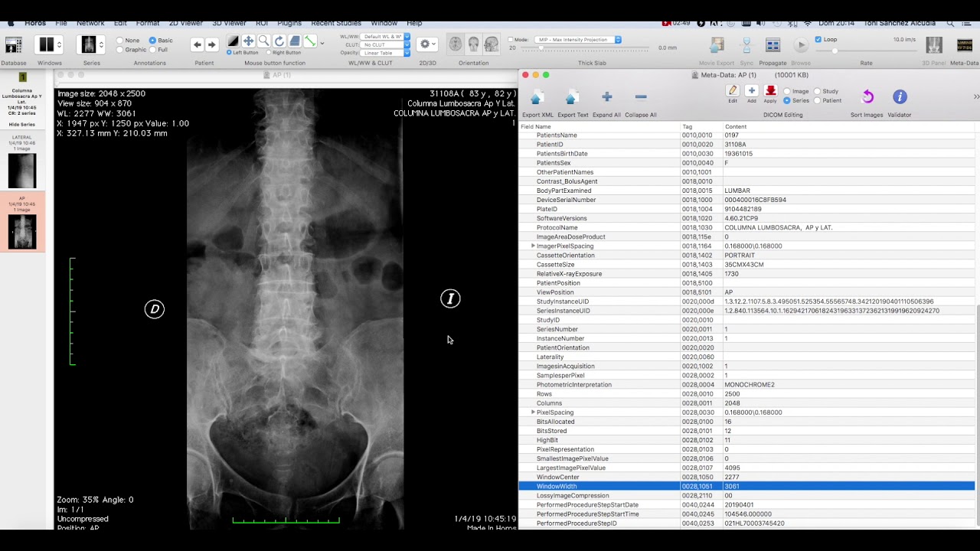The image size is (980, 551).
Task: Select the Rotate mouse tool
Action: point(279,41)
